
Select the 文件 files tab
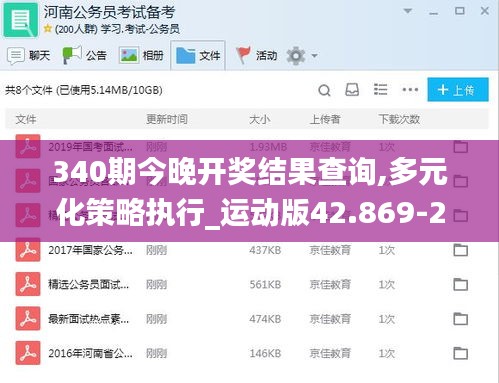point(198,55)
